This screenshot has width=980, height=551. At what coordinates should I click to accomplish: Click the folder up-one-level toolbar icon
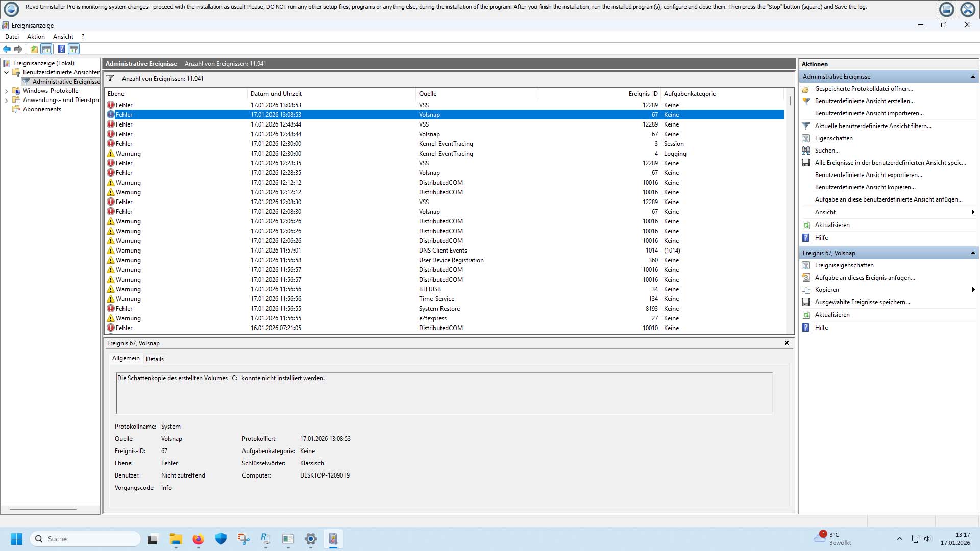pos(34,49)
